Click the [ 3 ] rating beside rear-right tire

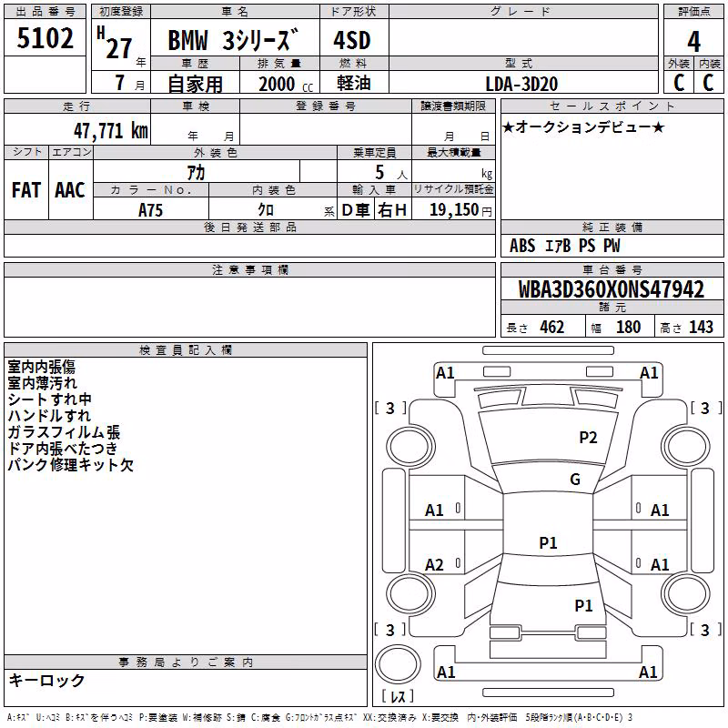tap(706, 630)
